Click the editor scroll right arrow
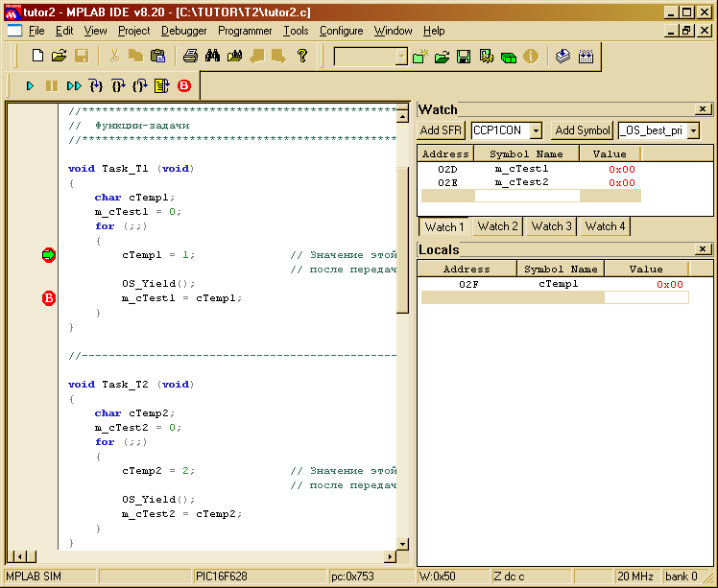718x588 pixels. 390,557
